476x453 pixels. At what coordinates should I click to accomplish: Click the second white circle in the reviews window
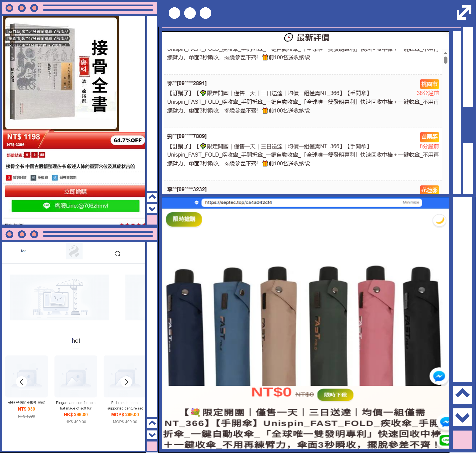point(190,13)
